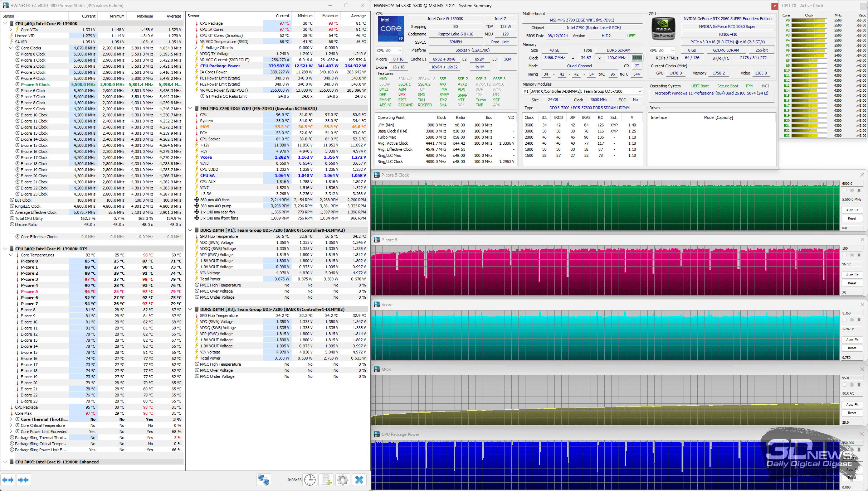The height and width of the screenshot is (491, 868).
Task: Click the expand columns arrows icon
Action: click(x=8, y=480)
